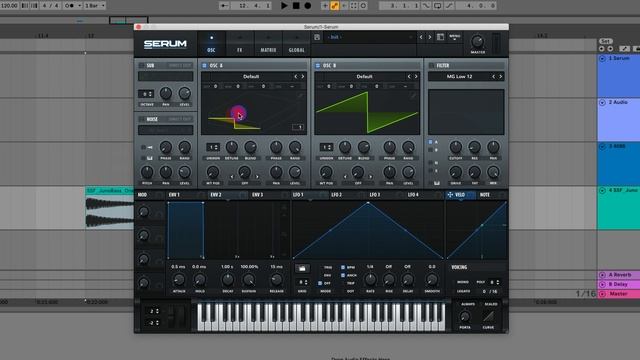Click the SUB octave stepper

146,94
